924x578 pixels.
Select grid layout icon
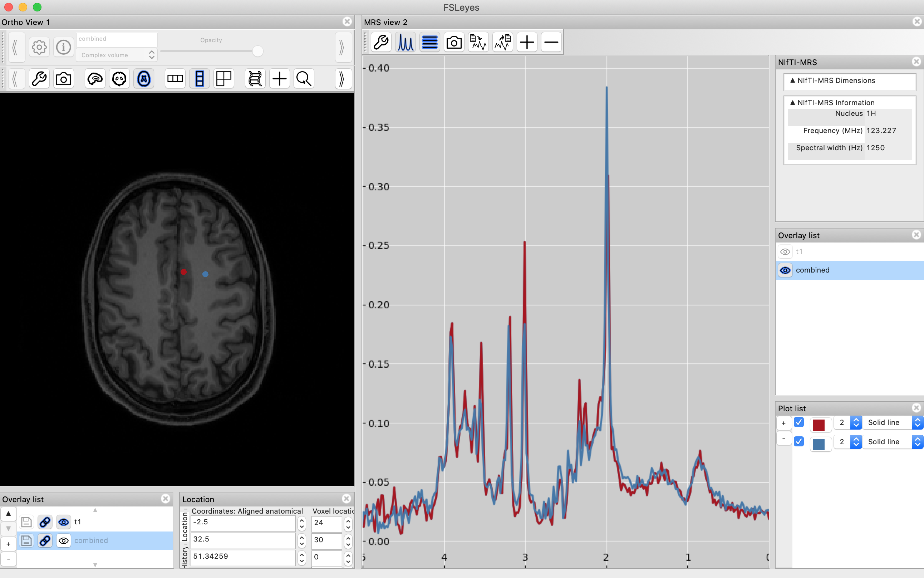[224, 79]
